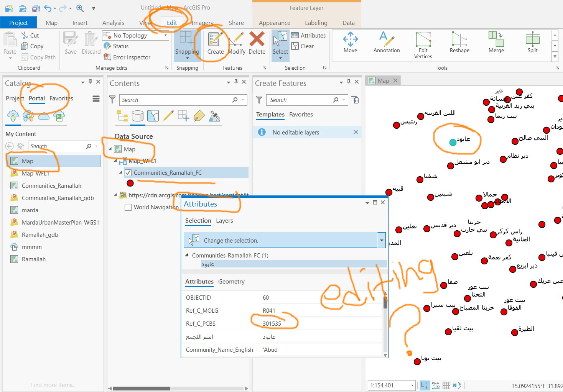The image size is (563, 392).
Task: Uncheck the Communities_Ramallah_FC layer checkbox
Action: coord(128,173)
